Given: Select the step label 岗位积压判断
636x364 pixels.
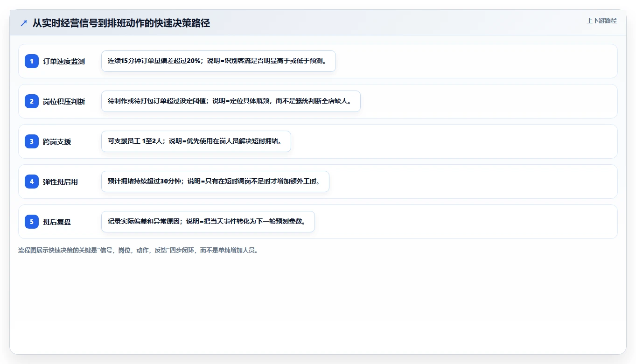Looking at the screenshot, I should point(64,101).
